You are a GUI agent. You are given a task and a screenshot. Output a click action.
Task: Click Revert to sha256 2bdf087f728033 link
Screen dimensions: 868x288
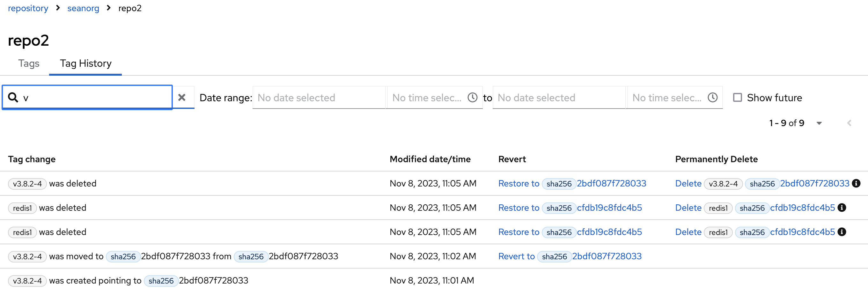tap(516, 256)
